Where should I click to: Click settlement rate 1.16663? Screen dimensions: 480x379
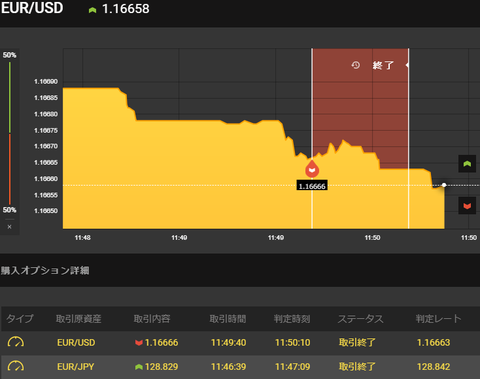point(433,342)
